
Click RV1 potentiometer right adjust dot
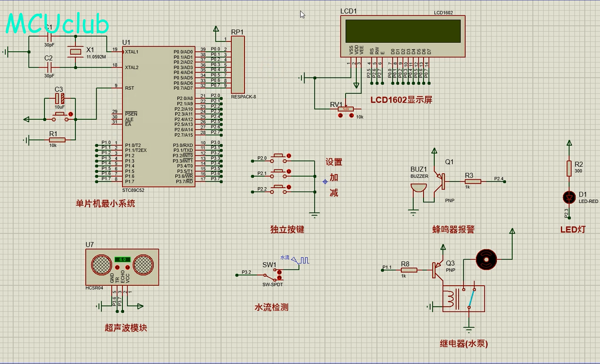pyautogui.click(x=351, y=115)
